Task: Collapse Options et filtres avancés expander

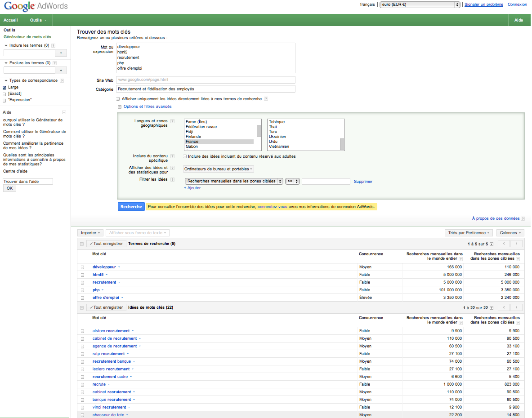Action: [120, 107]
